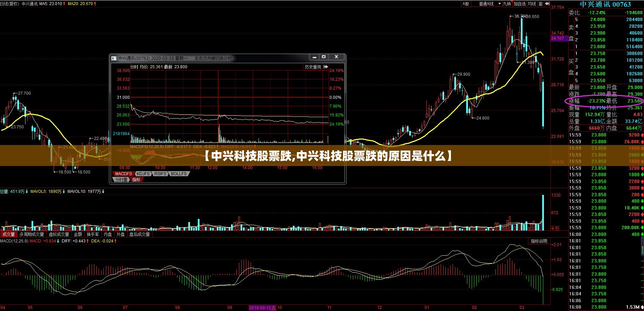This screenshot has height=311, width=644.
Task: Select the 内盘 tab
Action: [108, 234]
